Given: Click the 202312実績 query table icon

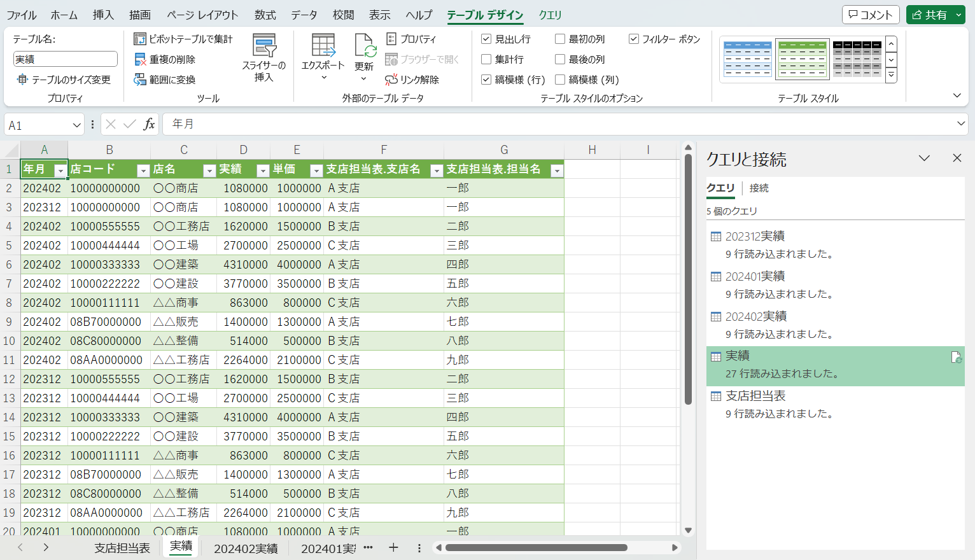Looking at the screenshot, I should [716, 237].
